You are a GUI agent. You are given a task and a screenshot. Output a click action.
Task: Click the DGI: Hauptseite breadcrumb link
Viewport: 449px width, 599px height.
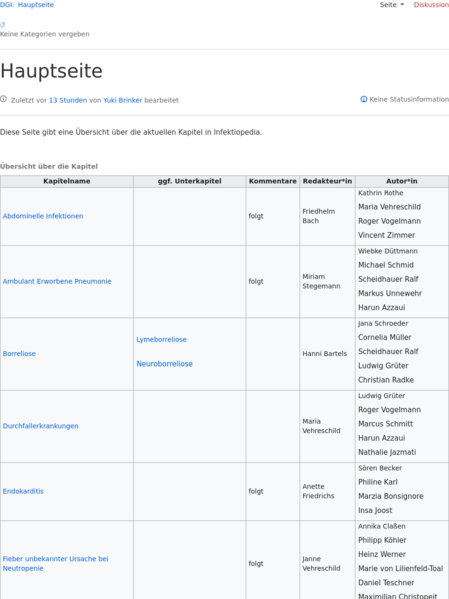27,5
